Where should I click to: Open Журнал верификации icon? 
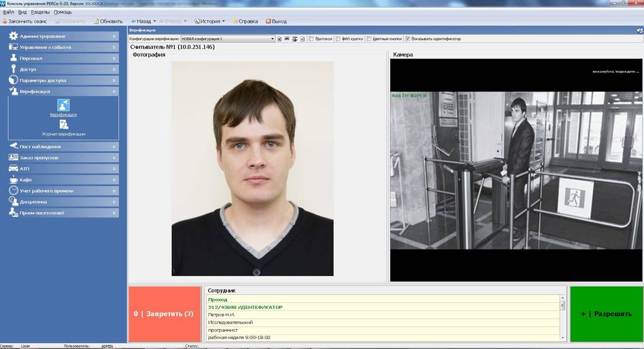pos(63,124)
